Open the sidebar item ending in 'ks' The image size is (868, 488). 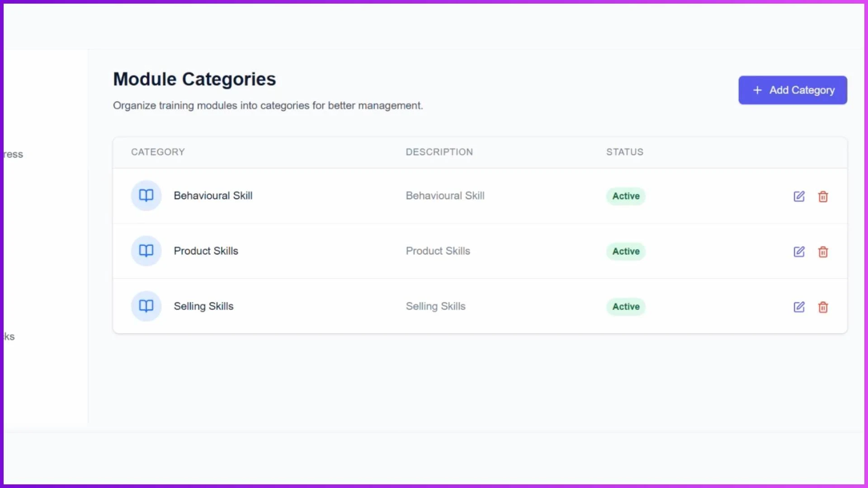coord(8,336)
